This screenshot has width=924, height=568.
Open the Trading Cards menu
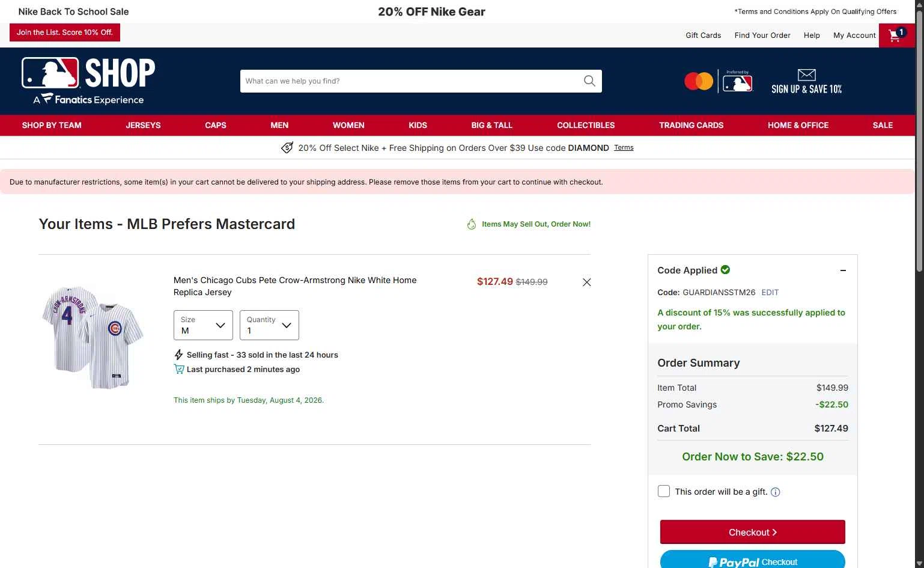click(691, 125)
